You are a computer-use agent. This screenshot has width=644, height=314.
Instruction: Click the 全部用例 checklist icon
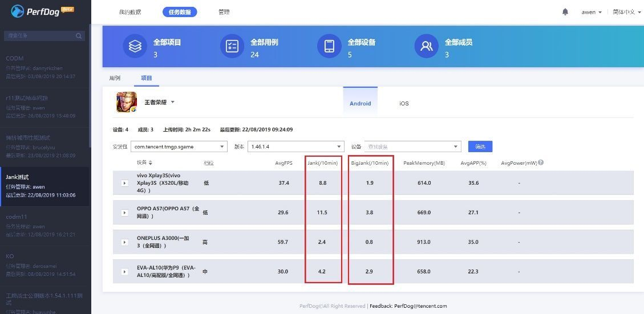click(232, 47)
